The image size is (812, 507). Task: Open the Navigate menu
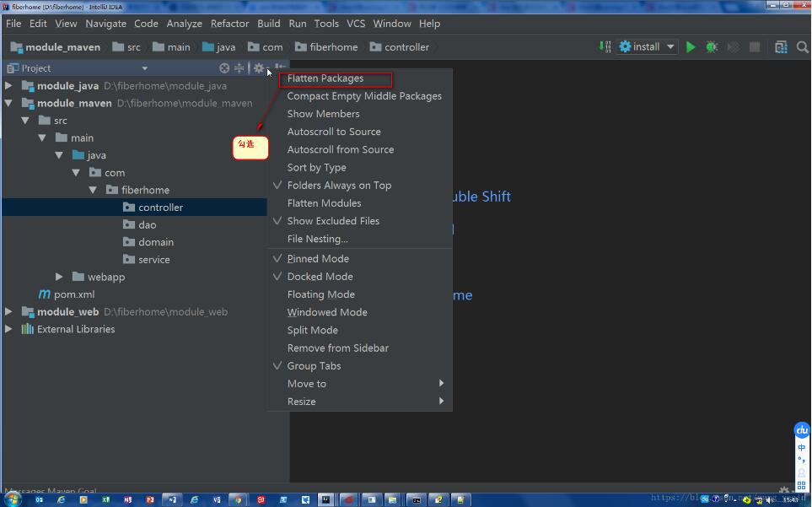(x=105, y=24)
